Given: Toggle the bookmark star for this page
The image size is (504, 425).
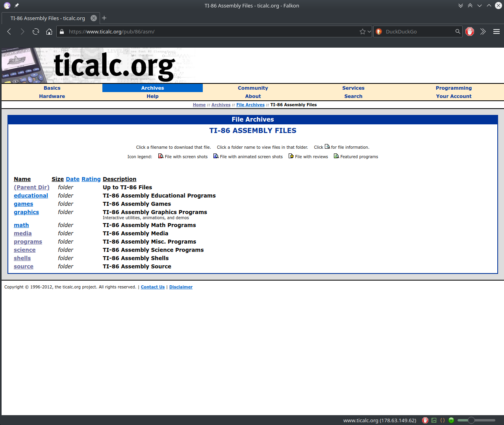Looking at the screenshot, I should pos(362,31).
